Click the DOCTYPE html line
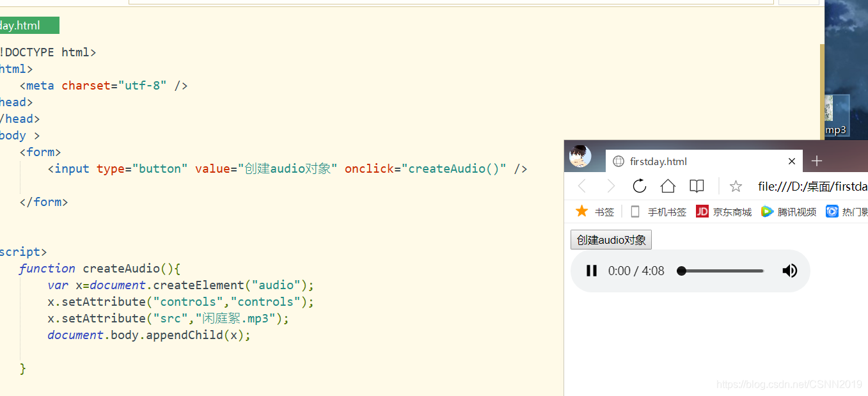The image size is (868, 396). coord(48,52)
